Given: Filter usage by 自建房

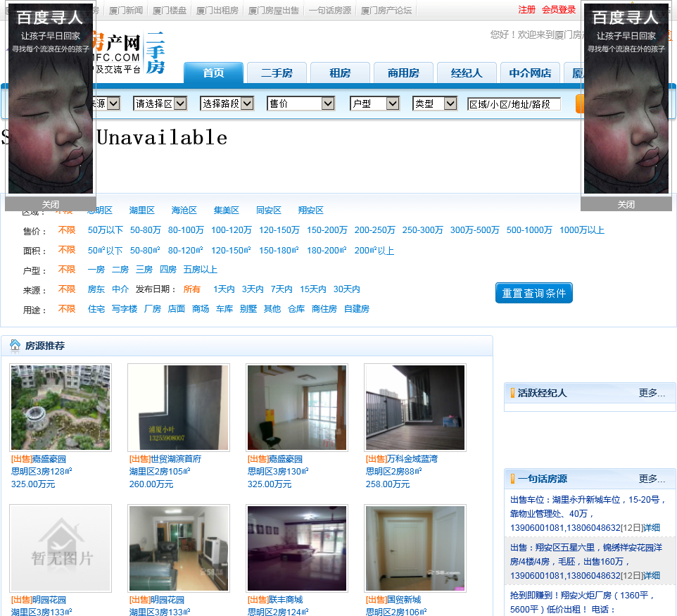Looking at the screenshot, I should tap(357, 309).
